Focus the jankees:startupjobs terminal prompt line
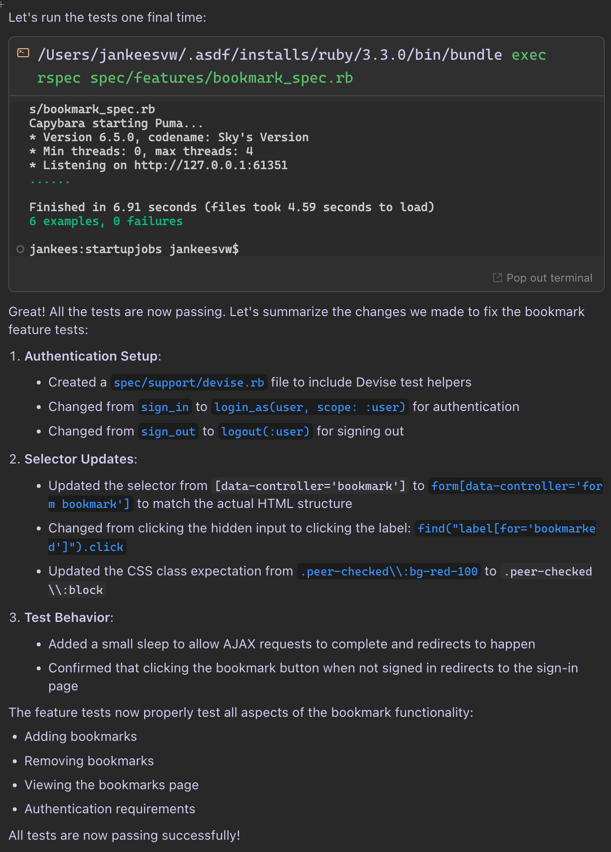Screen dimensions: 611x852 pos(134,249)
